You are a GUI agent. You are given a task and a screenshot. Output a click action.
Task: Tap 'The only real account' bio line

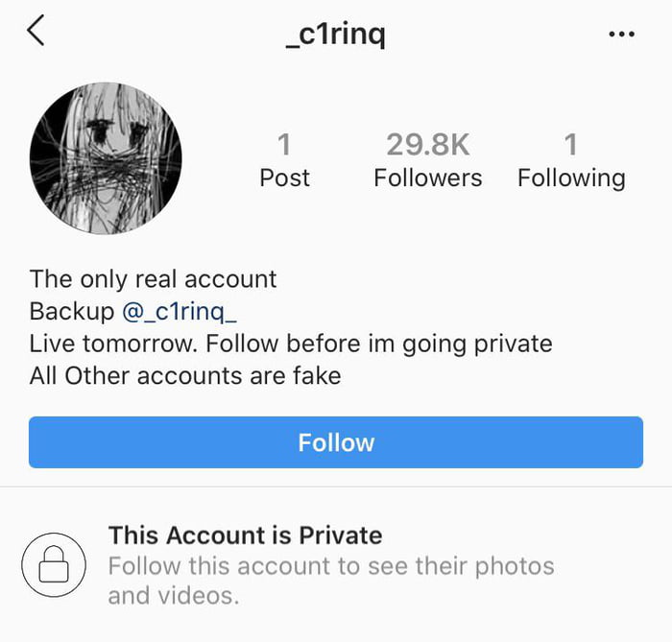pyautogui.click(x=153, y=279)
